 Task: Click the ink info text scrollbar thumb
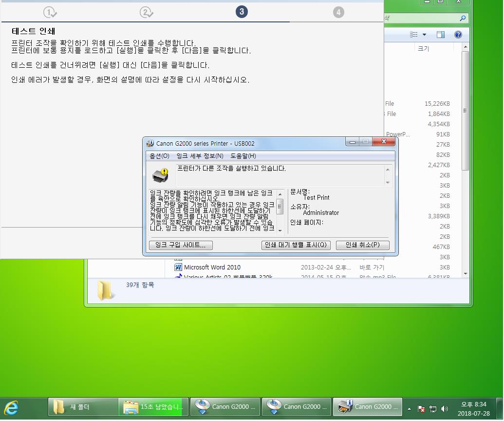280,206
